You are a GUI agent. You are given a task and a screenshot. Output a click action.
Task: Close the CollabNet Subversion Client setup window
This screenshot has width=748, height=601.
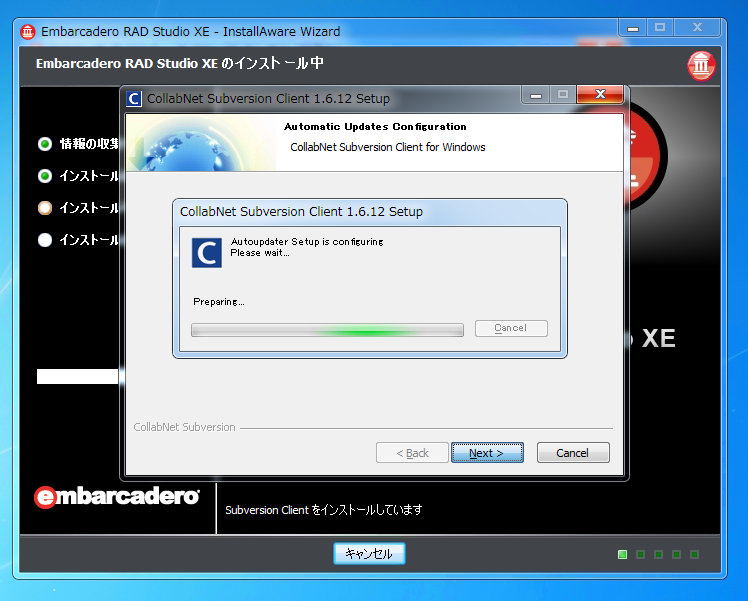tap(600, 94)
